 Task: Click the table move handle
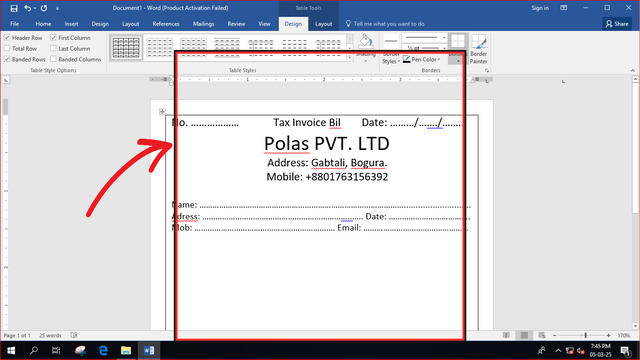click(162, 111)
